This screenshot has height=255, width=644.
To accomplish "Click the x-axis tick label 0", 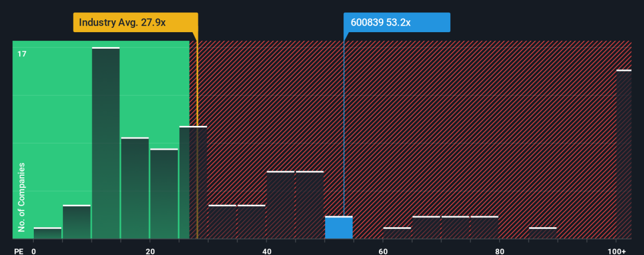I will click(x=34, y=251).
